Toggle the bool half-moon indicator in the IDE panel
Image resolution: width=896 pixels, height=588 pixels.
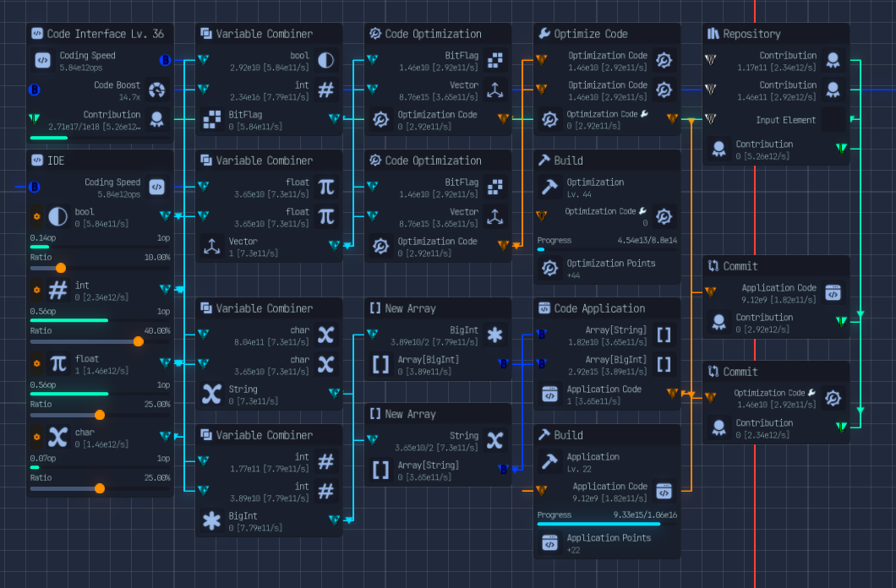click(x=57, y=216)
